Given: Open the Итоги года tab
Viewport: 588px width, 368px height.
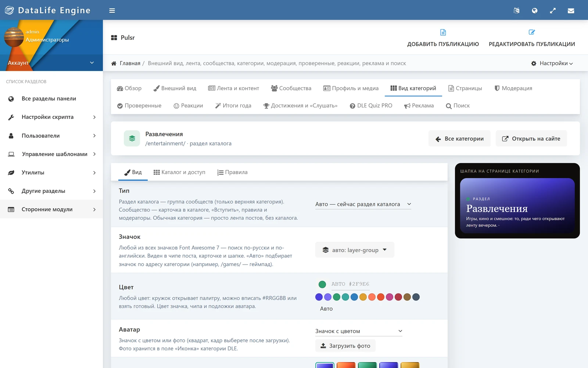Looking at the screenshot, I should pyautogui.click(x=233, y=106).
